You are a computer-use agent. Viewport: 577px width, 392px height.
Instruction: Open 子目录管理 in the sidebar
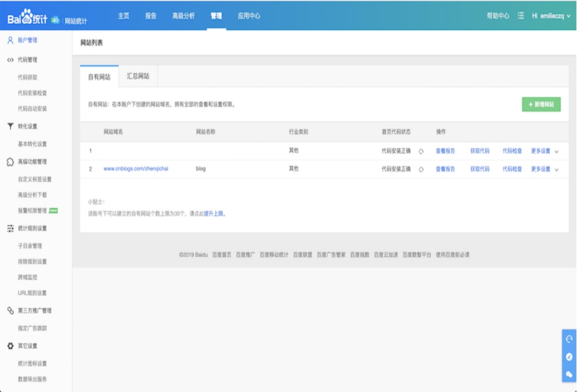29,246
